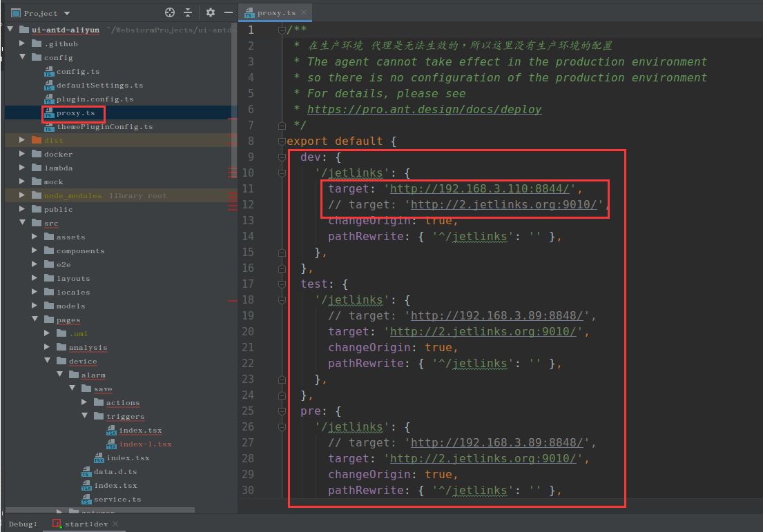Expand the components folder under src
Image resolution: width=763 pixels, height=532 pixels.
click(35, 250)
